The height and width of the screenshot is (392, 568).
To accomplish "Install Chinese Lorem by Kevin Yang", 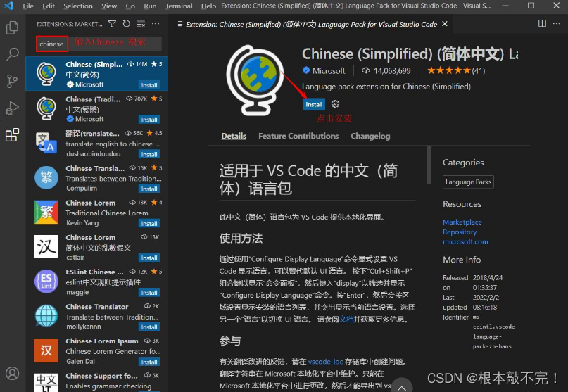I will 149,224.
